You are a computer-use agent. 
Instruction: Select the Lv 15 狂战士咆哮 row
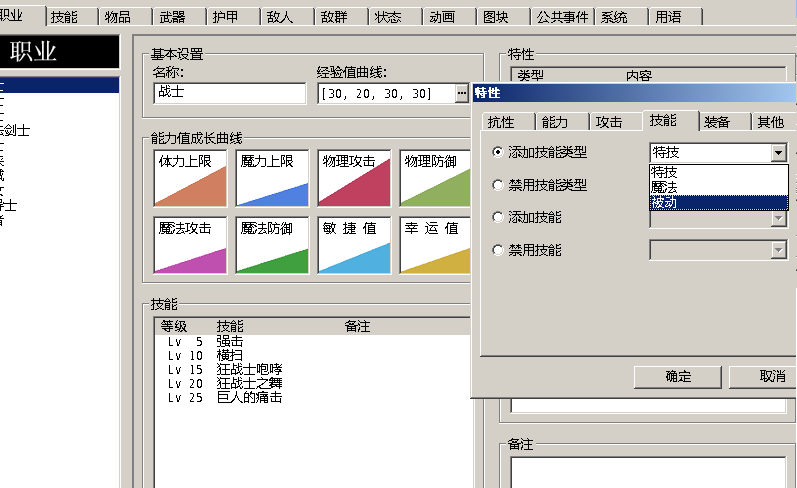click(313, 369)
